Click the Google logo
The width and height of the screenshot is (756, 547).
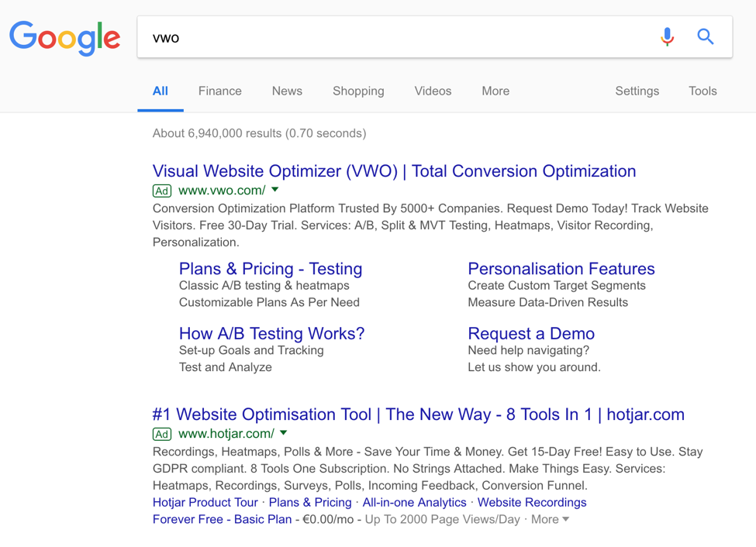(x=65, y=37)
